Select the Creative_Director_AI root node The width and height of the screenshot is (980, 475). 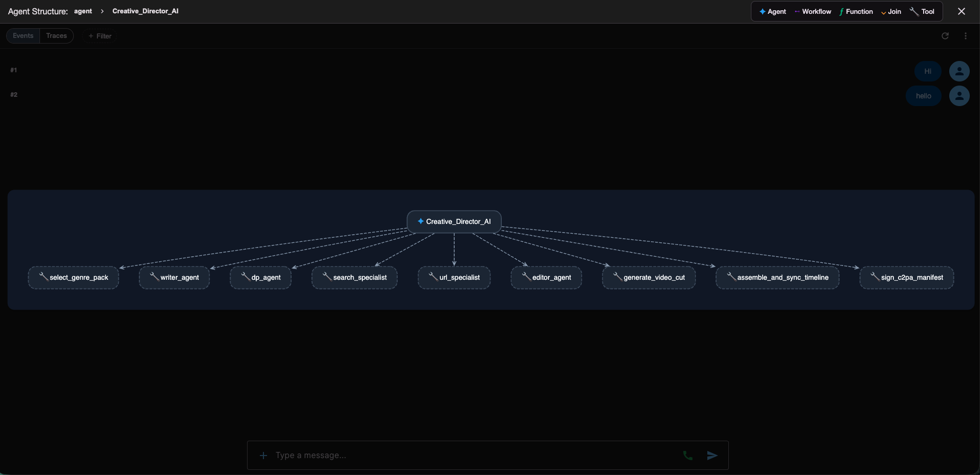coord(454,222)
